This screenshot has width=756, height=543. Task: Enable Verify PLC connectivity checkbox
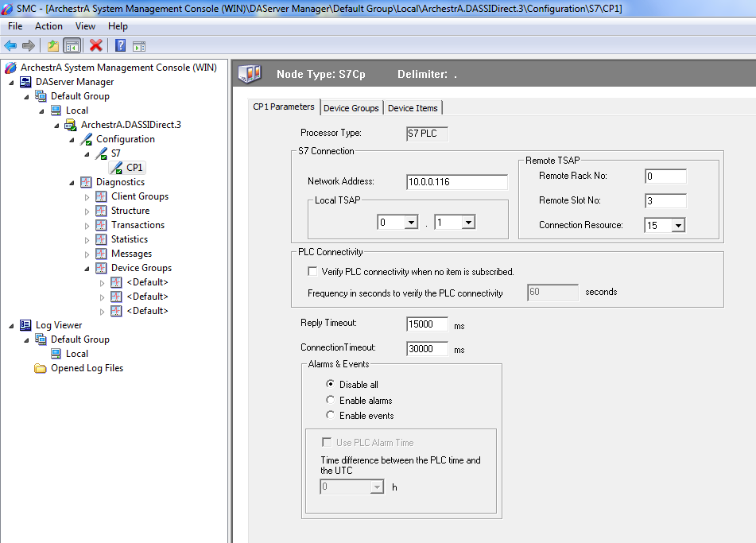point(312,272)
